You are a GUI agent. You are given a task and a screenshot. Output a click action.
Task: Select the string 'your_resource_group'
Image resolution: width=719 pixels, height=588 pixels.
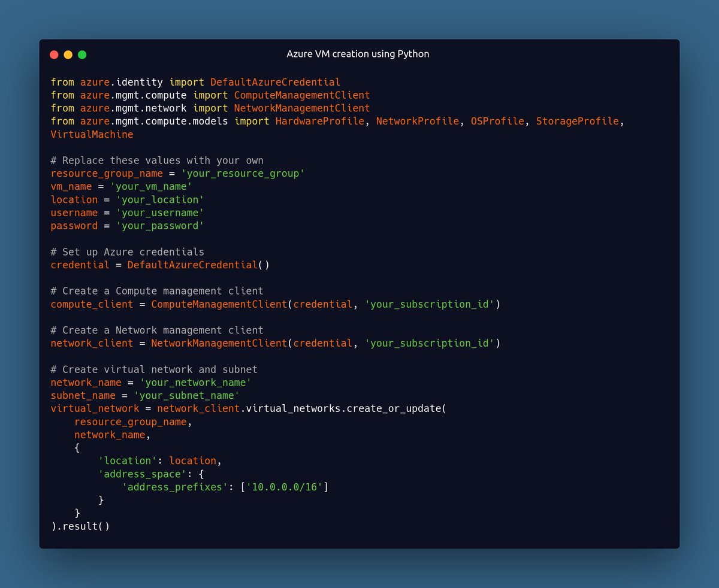(243, 174)
